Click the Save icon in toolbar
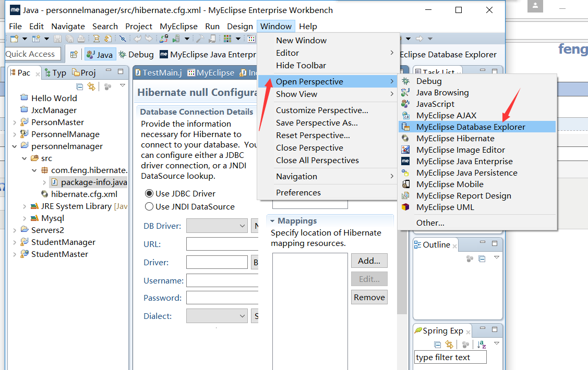This screenshot has height=370, width=588. coord(57,39)
